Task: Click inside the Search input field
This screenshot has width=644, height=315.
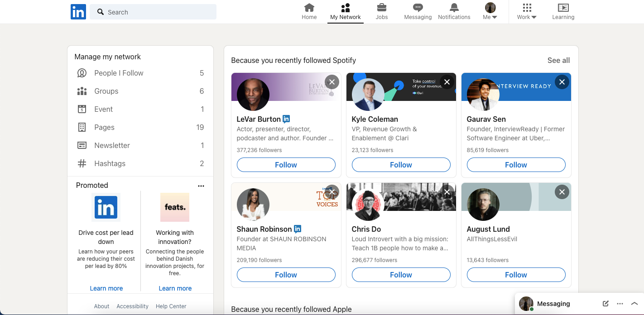Action: [x=153, y=12]
